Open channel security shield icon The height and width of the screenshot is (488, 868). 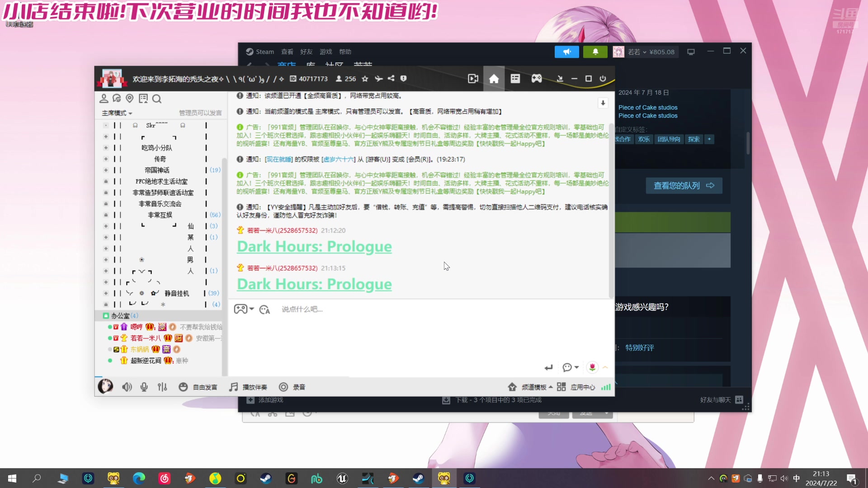(x=404, y=79)
